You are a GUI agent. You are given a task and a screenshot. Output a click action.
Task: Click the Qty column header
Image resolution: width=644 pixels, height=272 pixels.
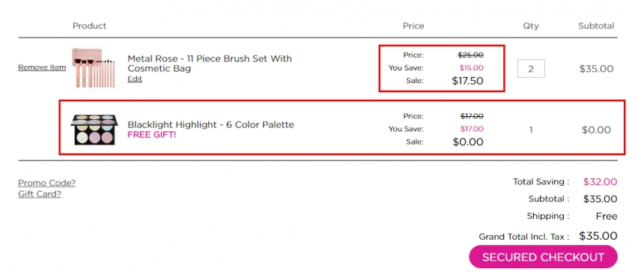click(x=531, y=26)
